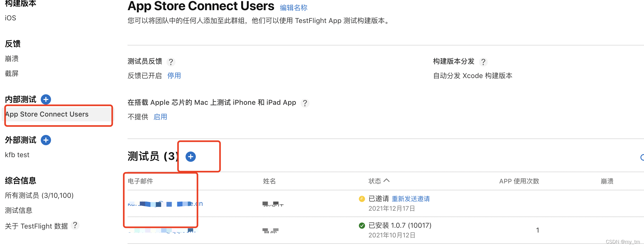Click 重新发送邀请 link

(x=411, y=199)
